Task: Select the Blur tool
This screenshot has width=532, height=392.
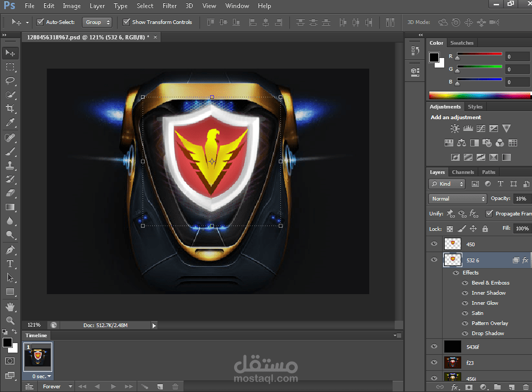Action: tap(10, 221)
